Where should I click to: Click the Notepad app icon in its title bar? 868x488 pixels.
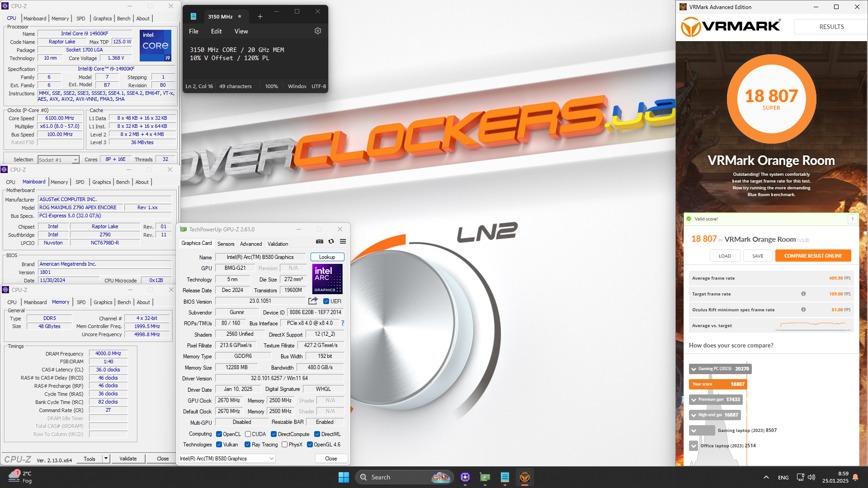193,16
